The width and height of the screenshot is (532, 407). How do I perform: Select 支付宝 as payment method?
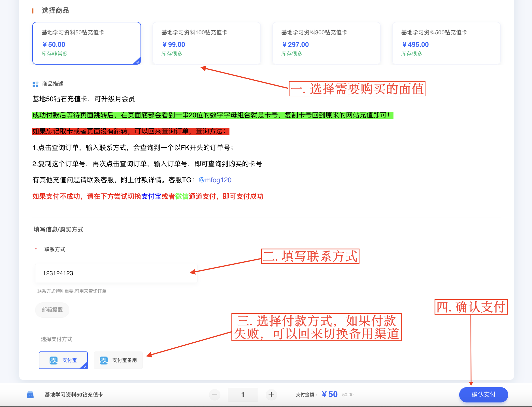pos(63,360)
